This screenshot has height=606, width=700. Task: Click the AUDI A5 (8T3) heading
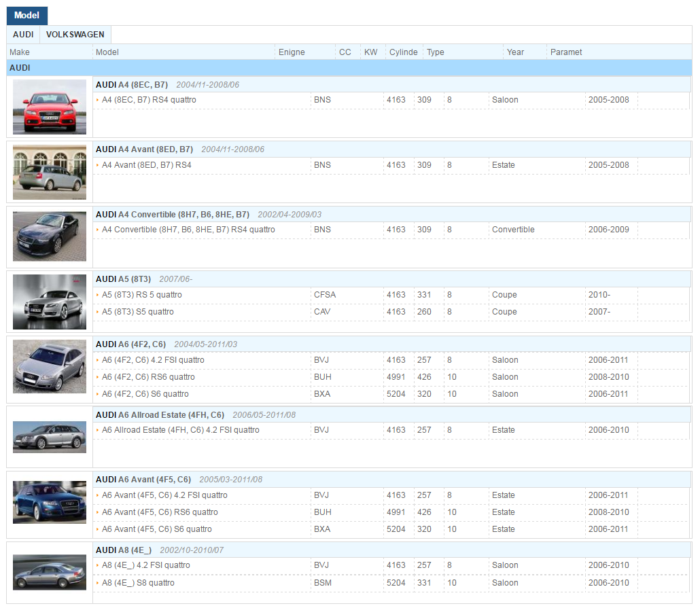(123, 279)
